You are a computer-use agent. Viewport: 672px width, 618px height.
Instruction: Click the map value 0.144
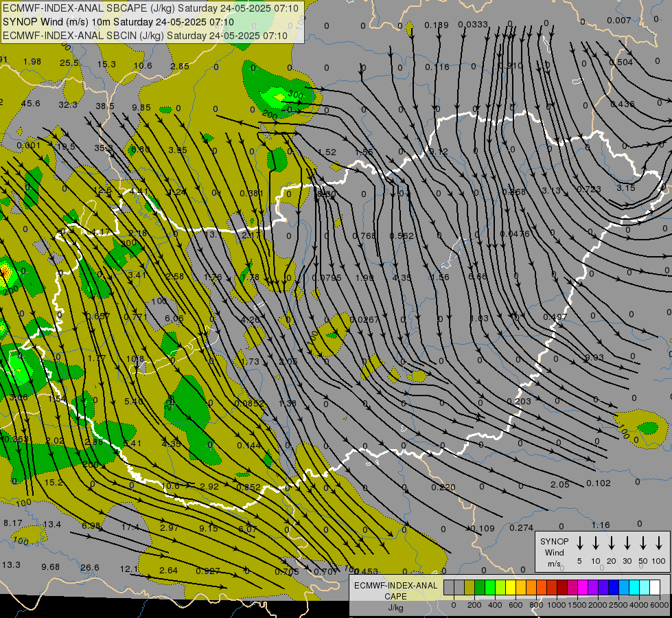coord(249,446)
